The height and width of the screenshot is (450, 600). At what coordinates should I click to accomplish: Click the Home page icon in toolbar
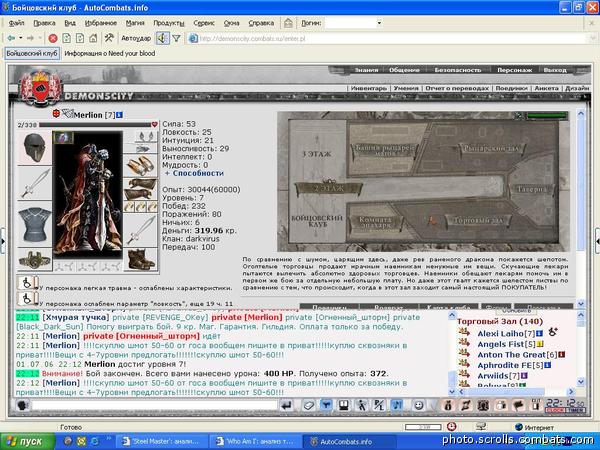click(x=93, y=38)
